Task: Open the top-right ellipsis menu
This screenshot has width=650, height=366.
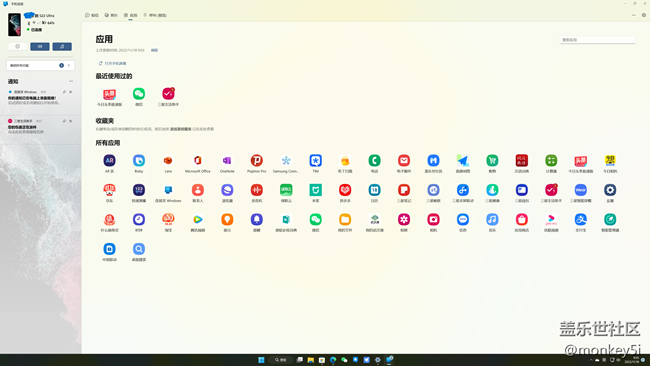Action: pyautogui.click(x=633, y=15)
